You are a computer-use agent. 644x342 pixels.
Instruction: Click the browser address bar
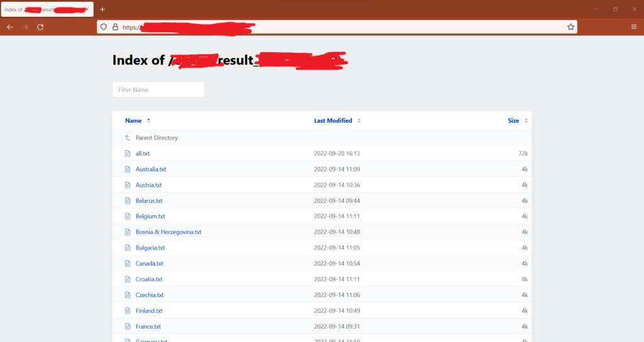click(x=337, y=27)
